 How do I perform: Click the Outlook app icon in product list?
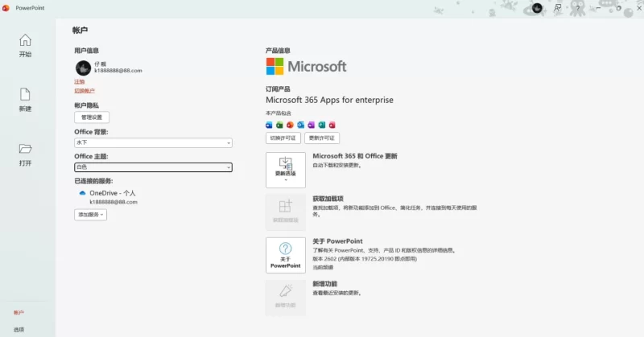tap(300, 125)
